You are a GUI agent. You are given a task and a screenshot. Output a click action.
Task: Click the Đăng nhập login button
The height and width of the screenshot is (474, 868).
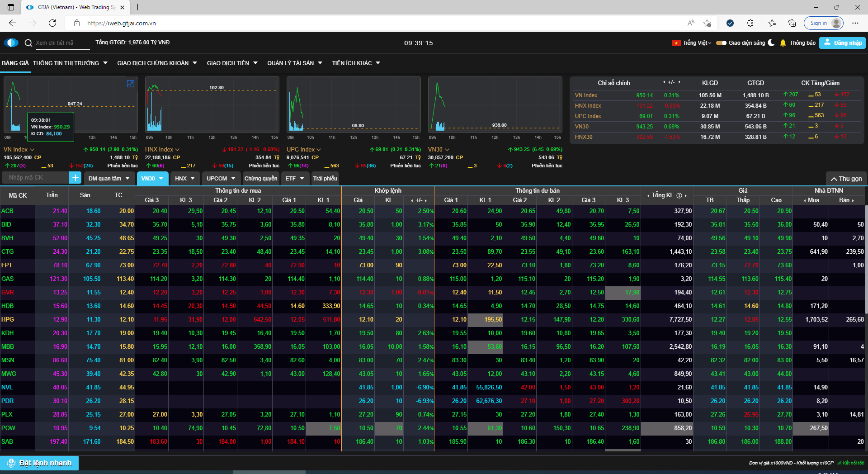pos(843,43)
